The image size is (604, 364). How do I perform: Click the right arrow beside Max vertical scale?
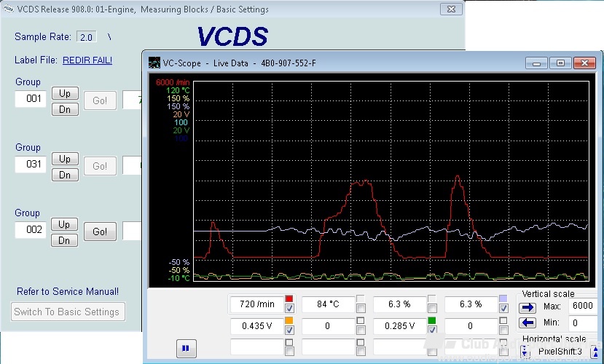click(527, 307)
